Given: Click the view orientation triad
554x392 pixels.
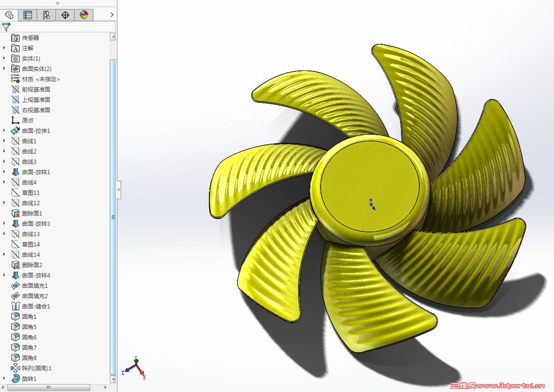Looking at the screenshot, I should pos(134,368).
